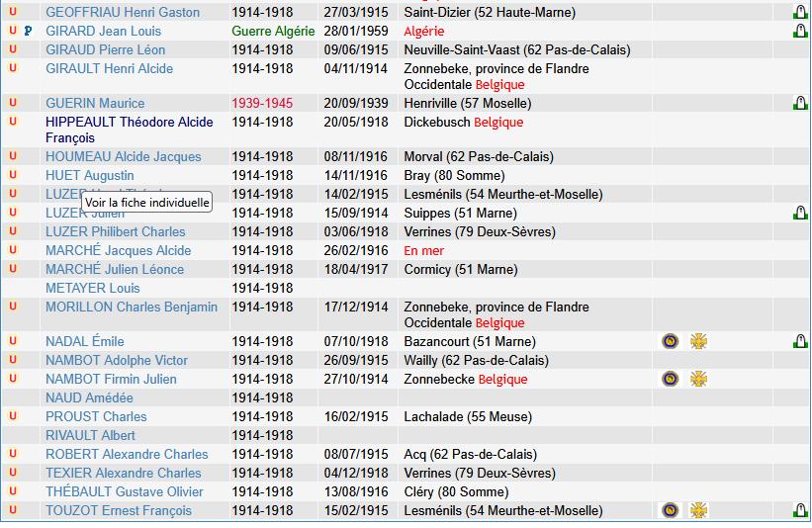
Task: Click the grave icon in TOUZOT's row
Action: pos(799,511)
